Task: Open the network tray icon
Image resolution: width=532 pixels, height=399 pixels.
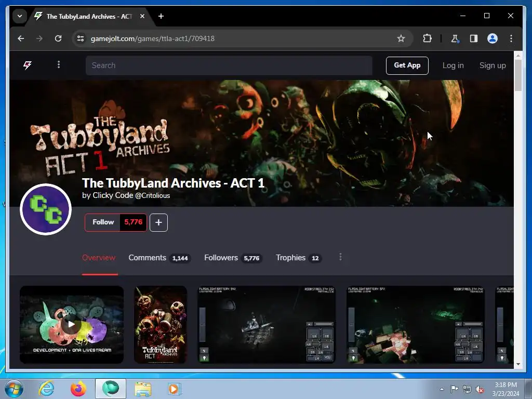Action: point(467,389)
